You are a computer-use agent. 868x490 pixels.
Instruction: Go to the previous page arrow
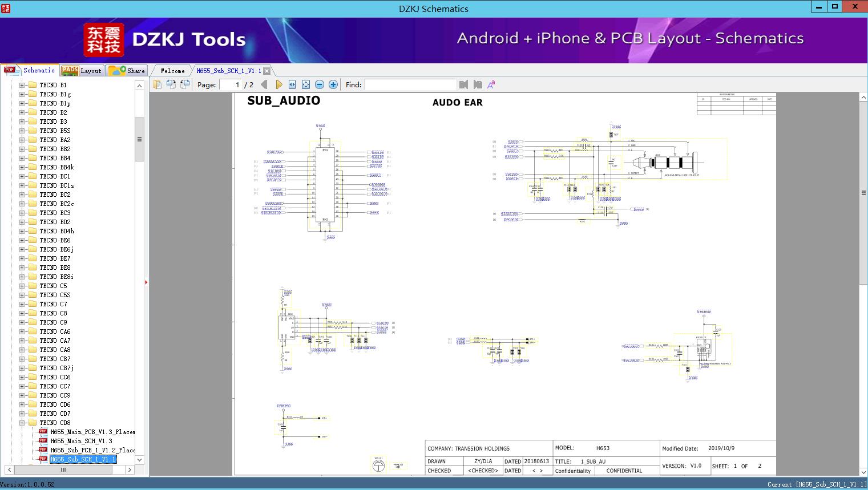click(264, 84)
